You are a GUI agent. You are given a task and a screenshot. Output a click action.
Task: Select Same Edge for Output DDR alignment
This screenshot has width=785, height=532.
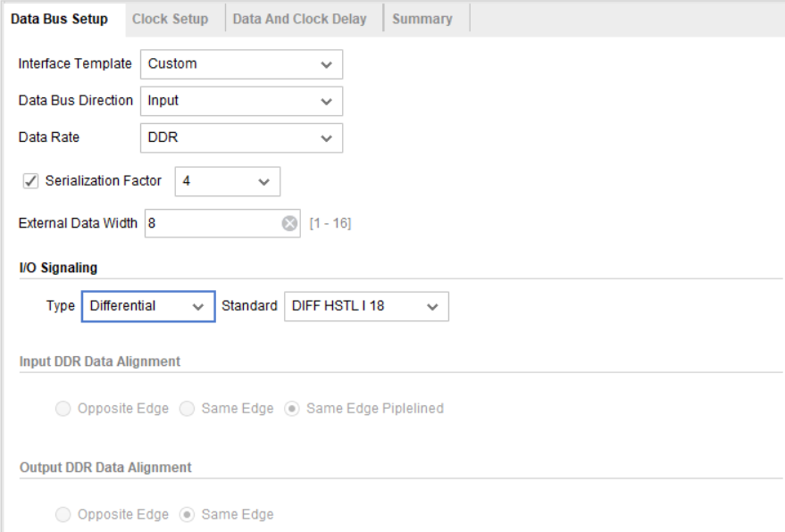[188, 514]
